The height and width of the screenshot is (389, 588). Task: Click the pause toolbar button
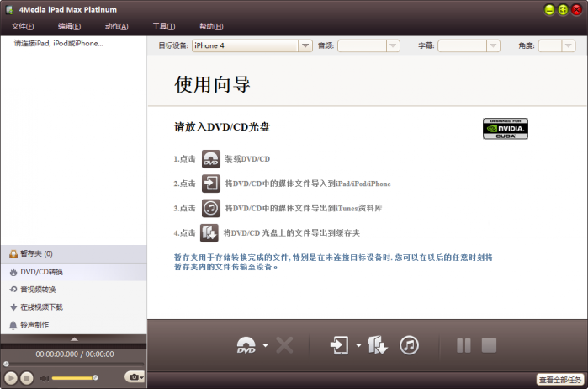coord(464,345)
